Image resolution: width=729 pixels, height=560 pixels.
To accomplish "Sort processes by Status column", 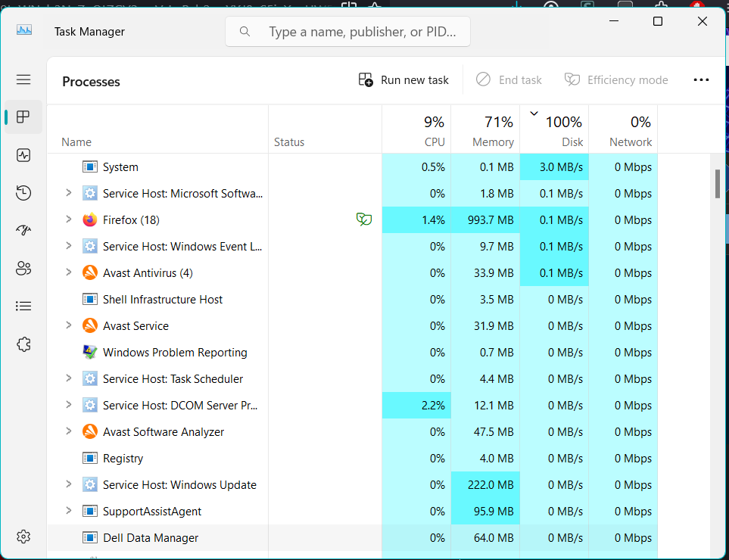I will pos(325,129).
